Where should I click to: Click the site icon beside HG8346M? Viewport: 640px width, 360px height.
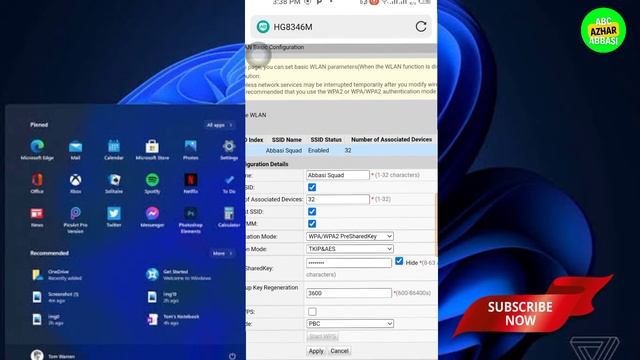point(263,27)
